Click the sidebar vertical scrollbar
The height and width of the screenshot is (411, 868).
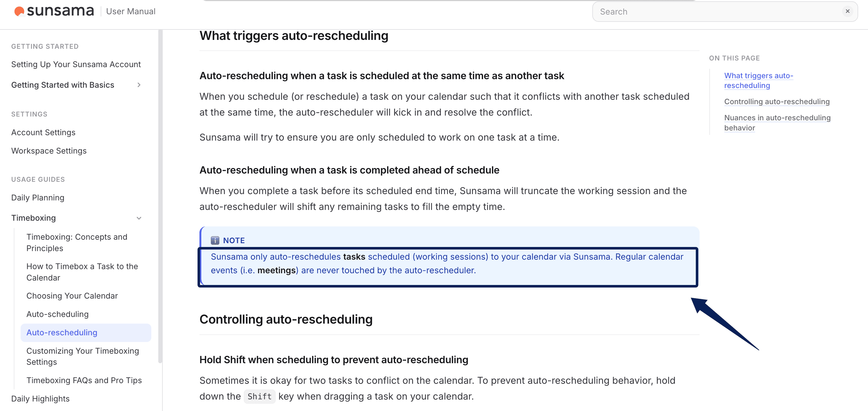point(160,196)
